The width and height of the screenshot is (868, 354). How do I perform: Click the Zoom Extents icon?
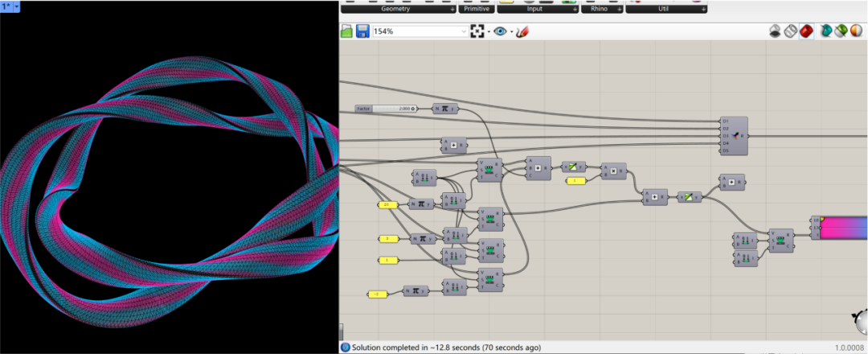pyautogui.click(x=479, y=31)
